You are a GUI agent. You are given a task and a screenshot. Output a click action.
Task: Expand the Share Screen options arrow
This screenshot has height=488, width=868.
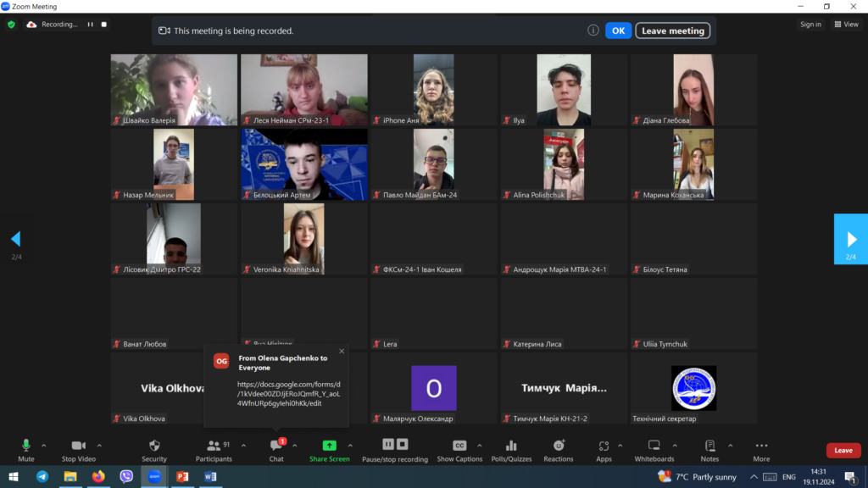tap(350, 445)
